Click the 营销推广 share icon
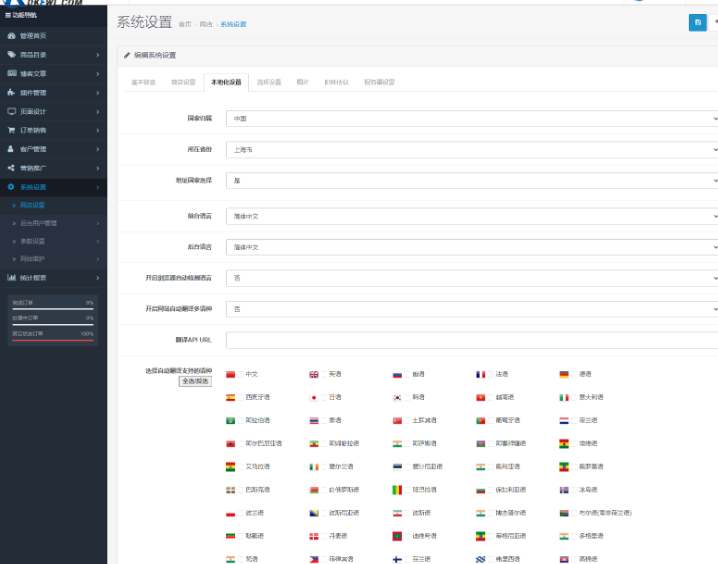Screen dimensions: 718x564 click(x=11, y=168)
